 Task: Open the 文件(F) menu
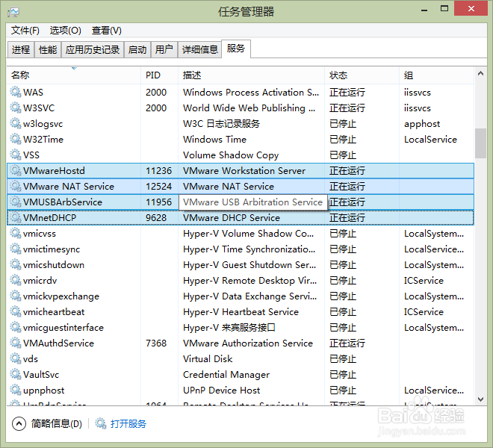tap(25, 31)
